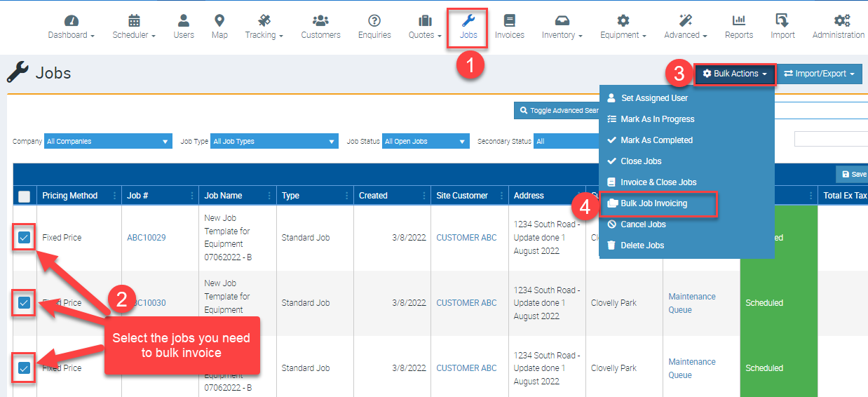Open Maintenance Queue link in third row
This screenshot has height=397, width=868.
coord(692,368)
